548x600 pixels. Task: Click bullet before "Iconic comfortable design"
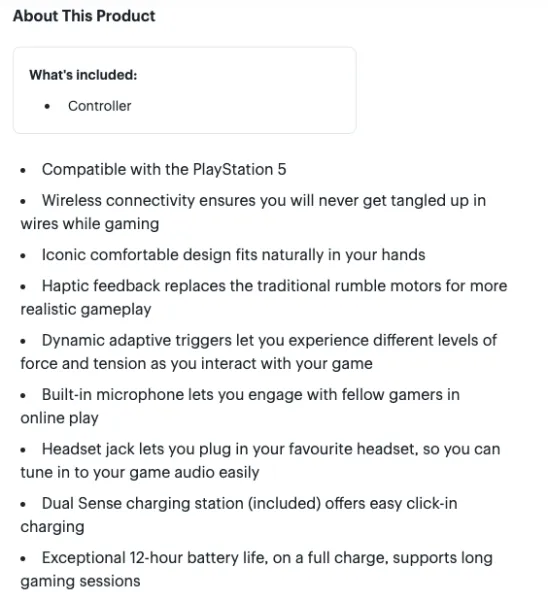(x=23, y=256)
